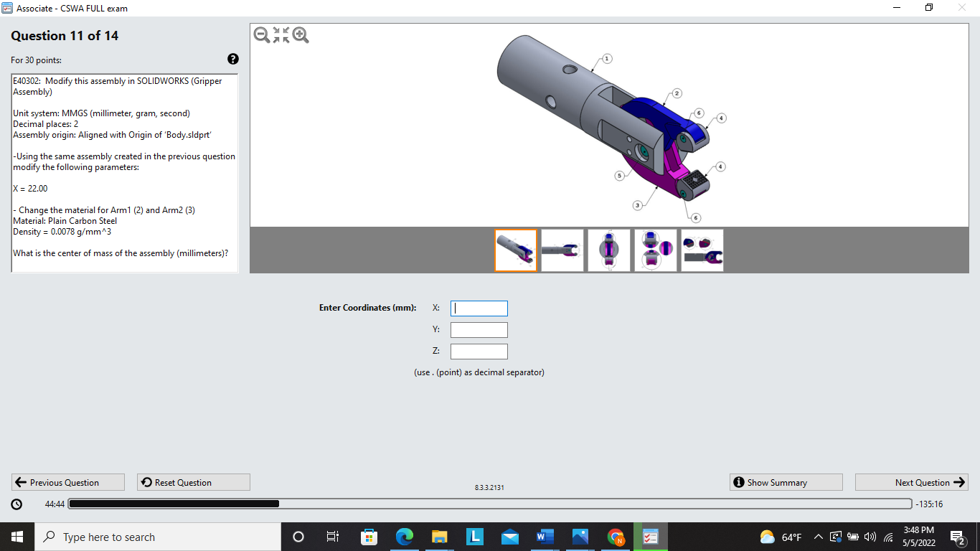Click the 'For 30 points:' label
Viewport: 980px width, 551px height.
[36, 60]
